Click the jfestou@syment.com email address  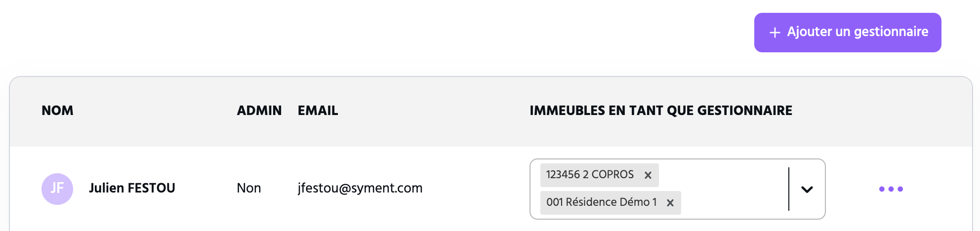[360, 188]
